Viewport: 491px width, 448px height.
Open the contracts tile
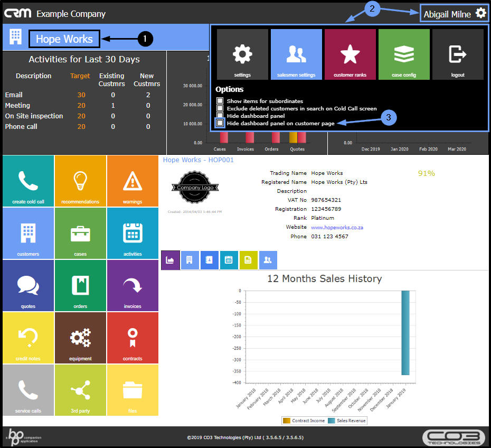click(133, 338)
